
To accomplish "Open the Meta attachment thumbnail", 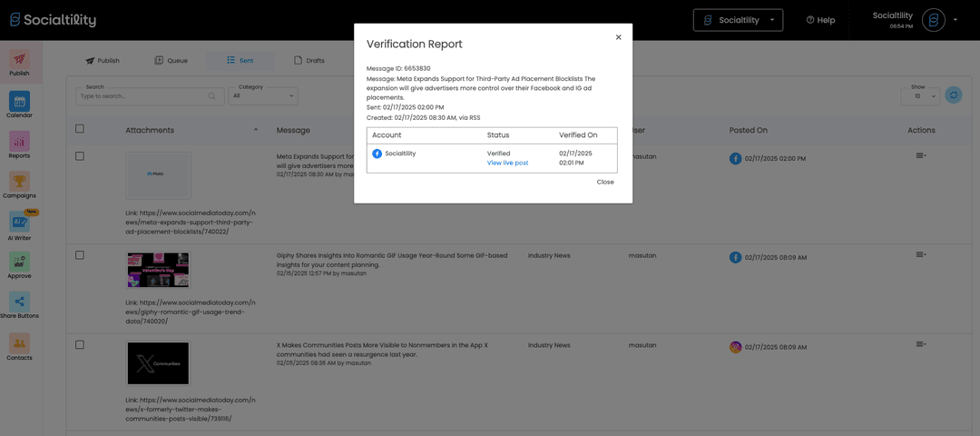I will coord(158,175).
